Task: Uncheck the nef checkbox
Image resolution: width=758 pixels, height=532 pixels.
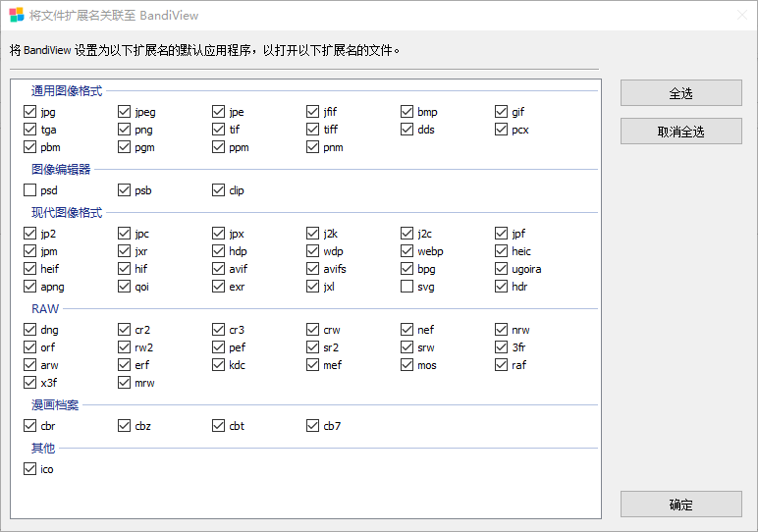Action: [x=407, y=330]
